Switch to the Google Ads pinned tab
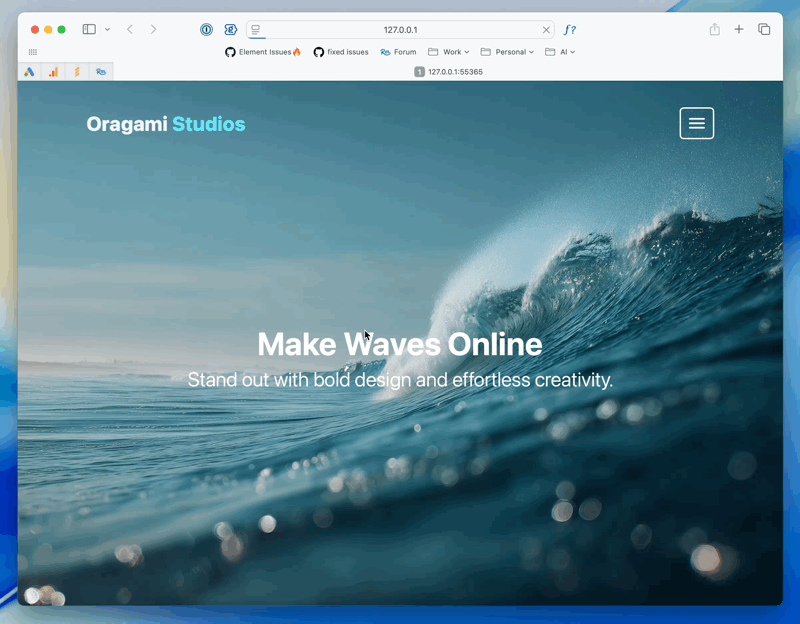Image resolution: width=800 pixels, height=624 pixels. point(30,72)
